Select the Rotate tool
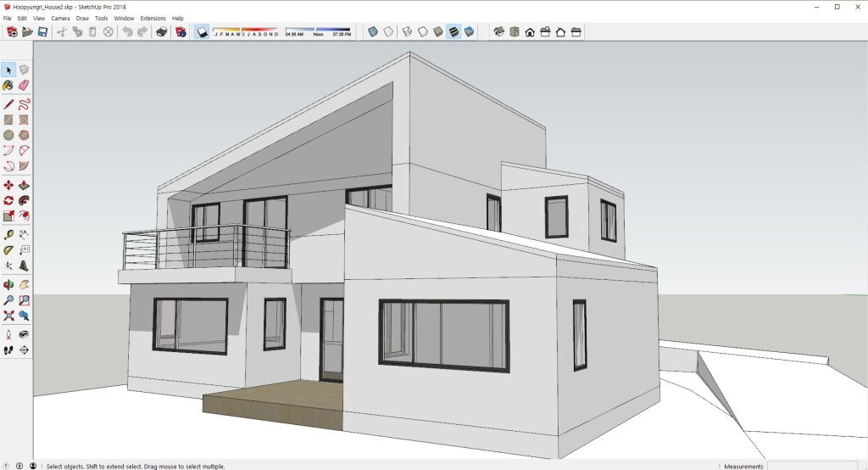Image resolution: width=868 pixels, height=470 pixels. [x=8, y=200]
